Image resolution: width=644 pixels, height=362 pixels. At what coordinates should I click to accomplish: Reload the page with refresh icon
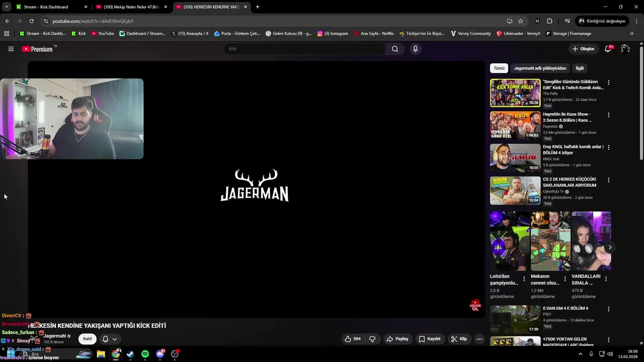click(x=31, y=21)
